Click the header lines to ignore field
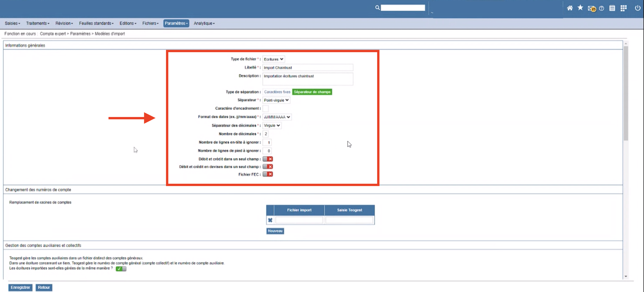This screenshot has width=644, height=292. point(267,142)
